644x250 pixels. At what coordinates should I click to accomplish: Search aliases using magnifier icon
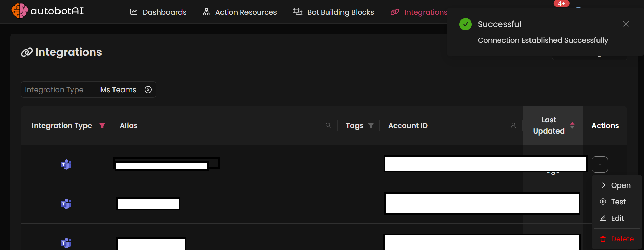[328, 125]
